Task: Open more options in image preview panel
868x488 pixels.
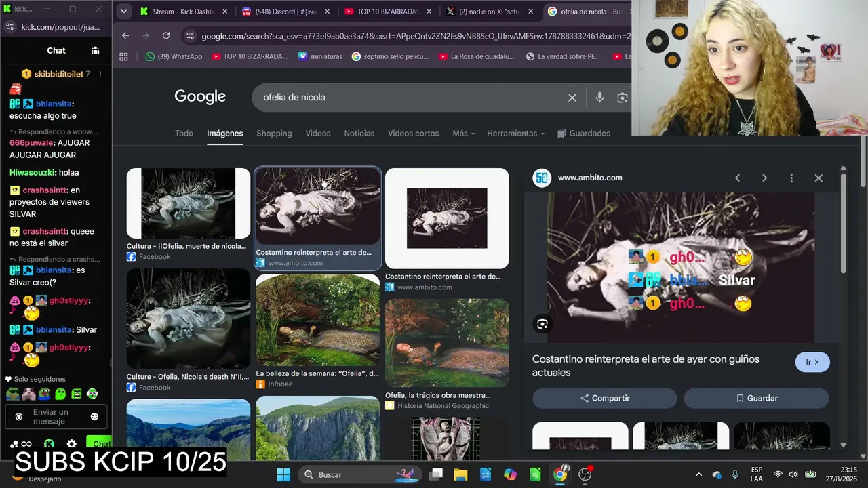Action: pos(791,178)
